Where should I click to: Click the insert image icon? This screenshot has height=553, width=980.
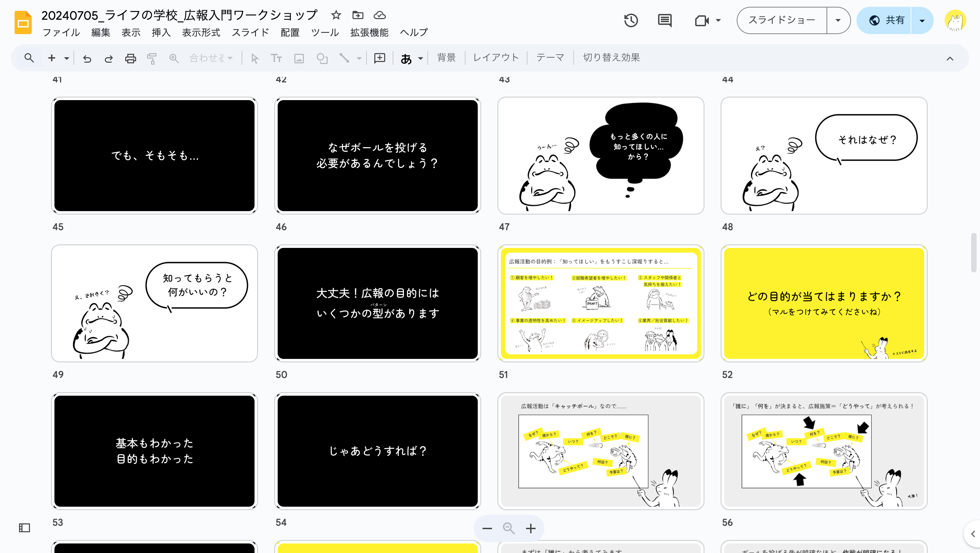[299, 58]
